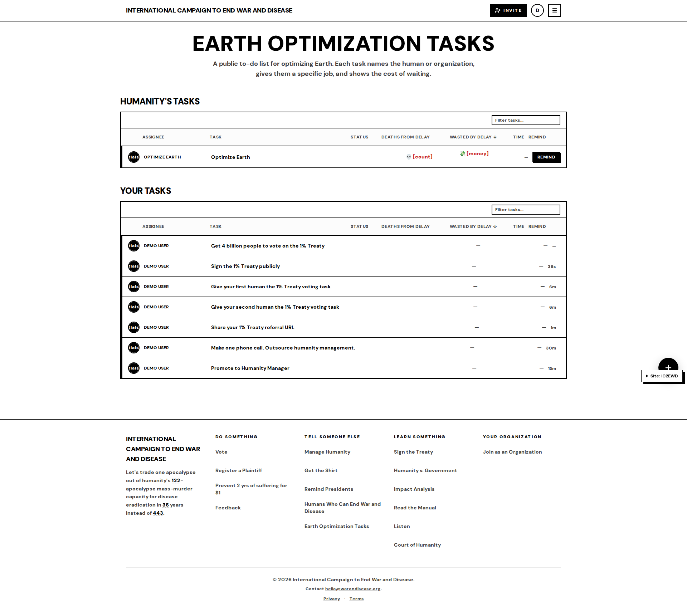Click avatar on Promote to Humanity Manager row

pos(134,368)
